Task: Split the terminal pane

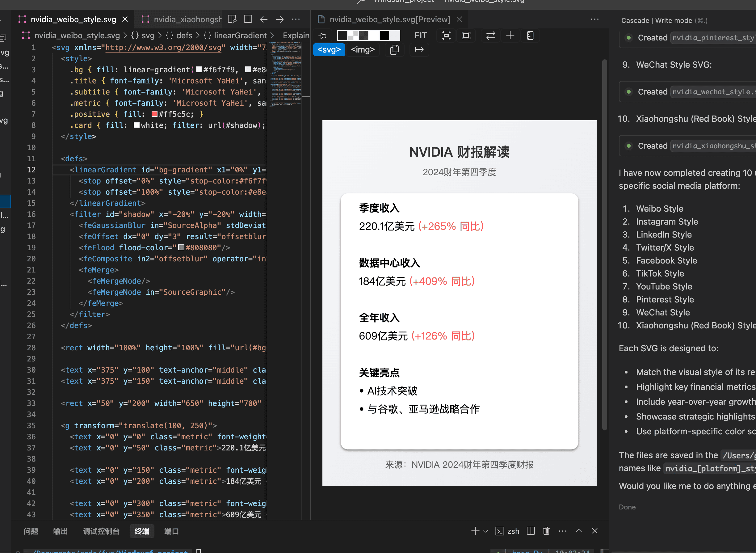Action: pyautogui.click(x=531, y=531)
